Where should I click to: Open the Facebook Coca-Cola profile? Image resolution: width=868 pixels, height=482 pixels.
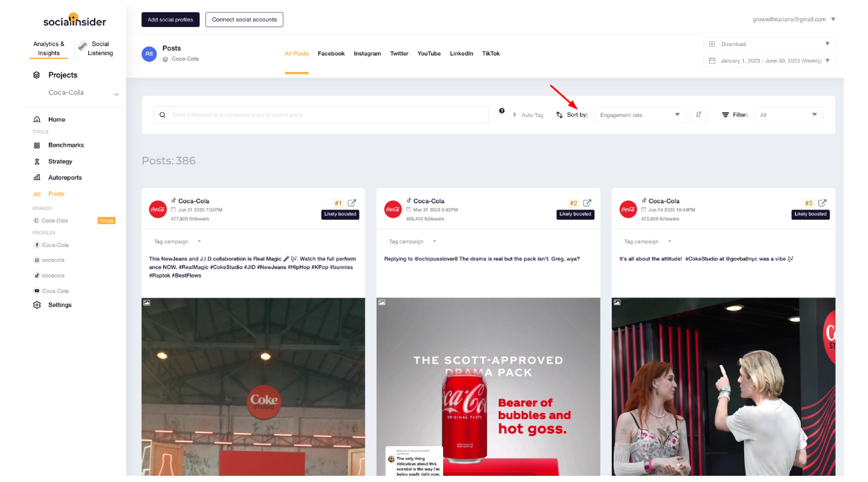pyautogui.click(x=52, y=245)
